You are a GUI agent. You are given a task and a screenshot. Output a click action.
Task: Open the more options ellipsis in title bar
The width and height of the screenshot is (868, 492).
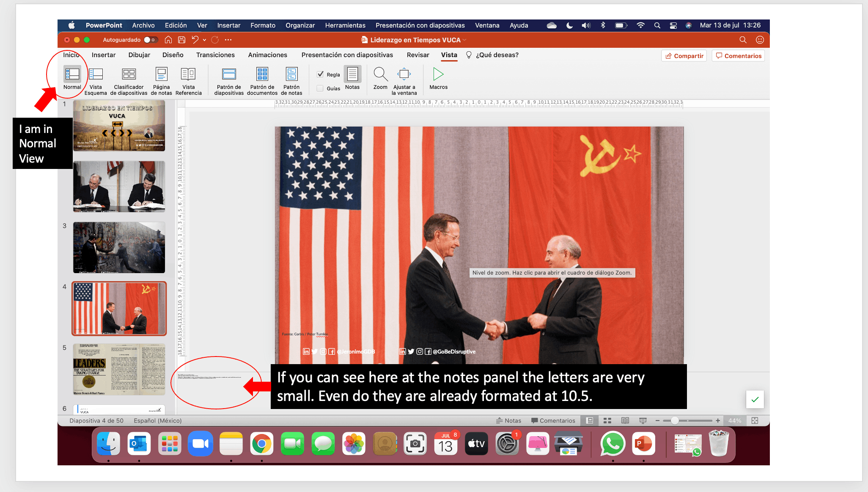pos(228,40)
